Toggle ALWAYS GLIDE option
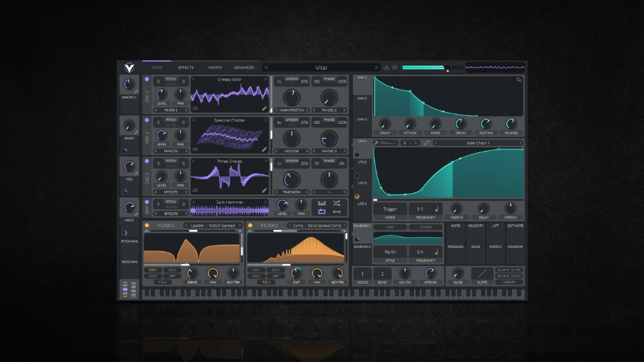Image resolution: width=644 pixels, height=362 pixels. 509,270
